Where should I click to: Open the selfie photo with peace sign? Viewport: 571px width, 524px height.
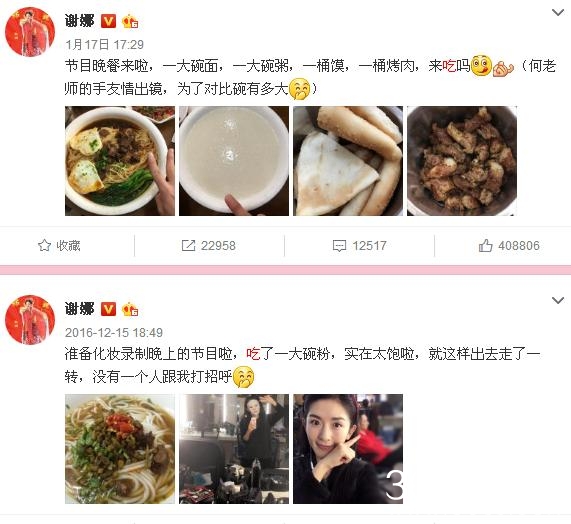[348, 449]
